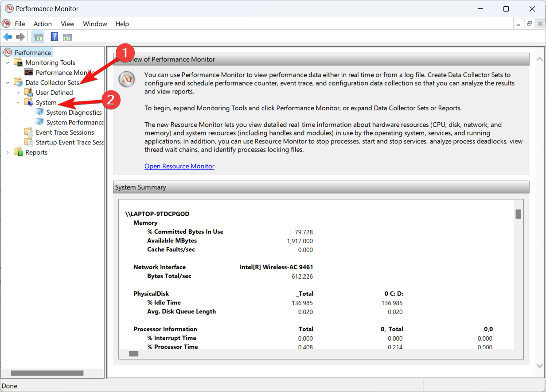
Task: Open Help via the question mark icon
Action: coord(55,37)
